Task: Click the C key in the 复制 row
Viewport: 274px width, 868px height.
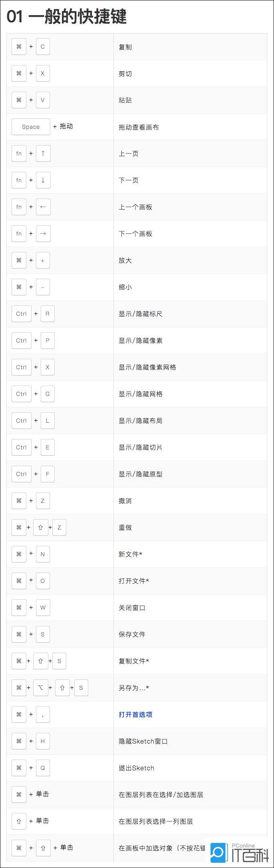Action: (43, 47)
